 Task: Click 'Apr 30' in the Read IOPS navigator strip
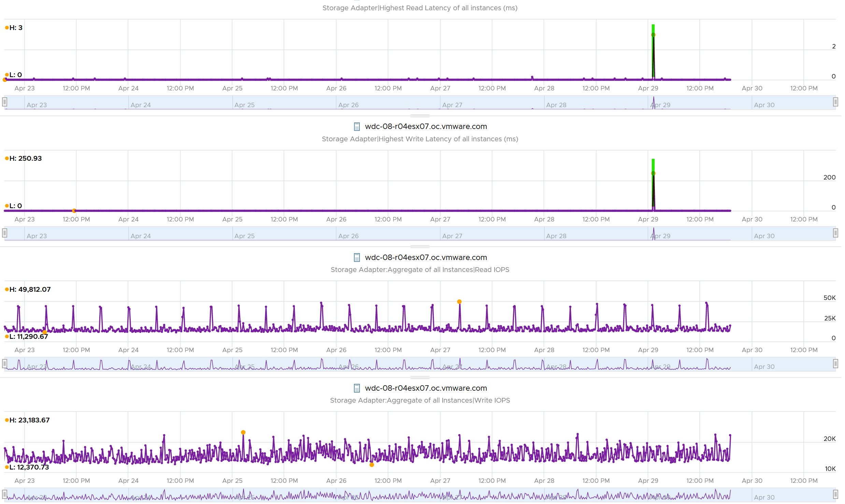click(764, 367)
